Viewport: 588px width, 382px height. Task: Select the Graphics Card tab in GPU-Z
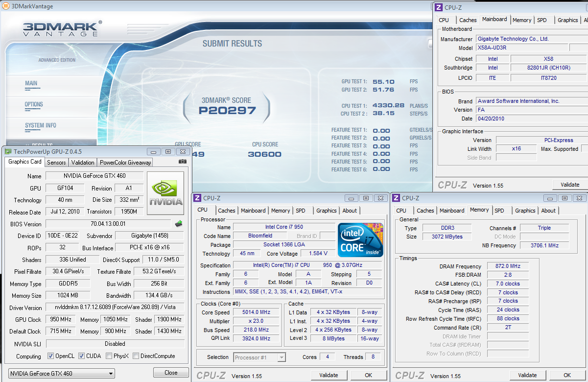click(25, 162)
